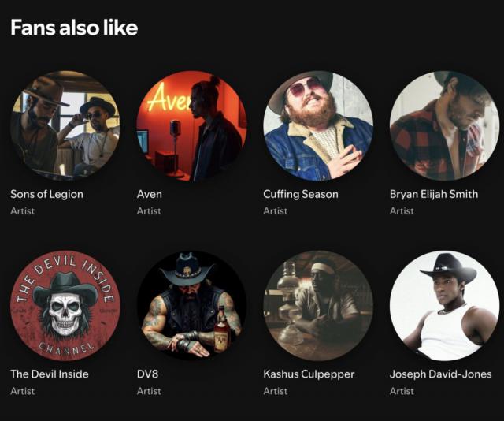Click Artist label under DV8
The image size is (504, 421).
coord(149,391)
